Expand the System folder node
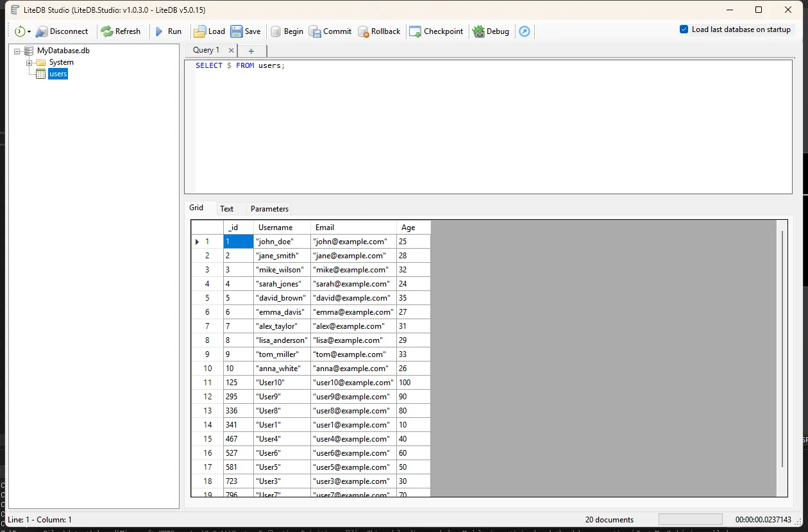This screenshot has height=532, width=808. [x=29, y=63]
